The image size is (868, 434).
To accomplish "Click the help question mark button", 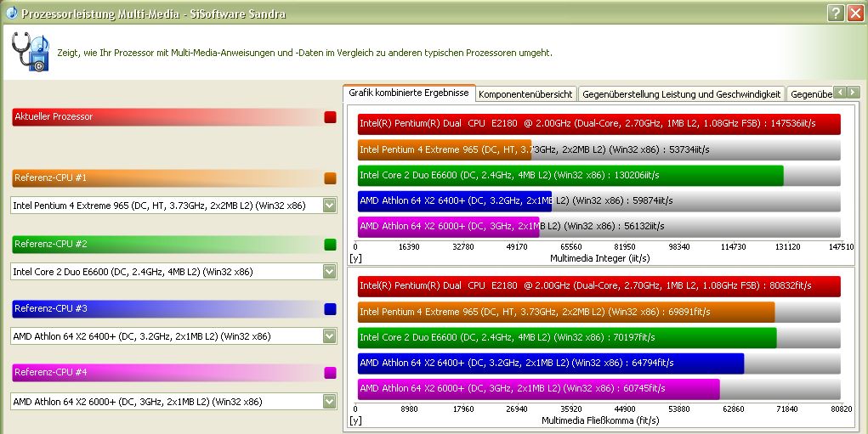I will click(x=836, y=14).
